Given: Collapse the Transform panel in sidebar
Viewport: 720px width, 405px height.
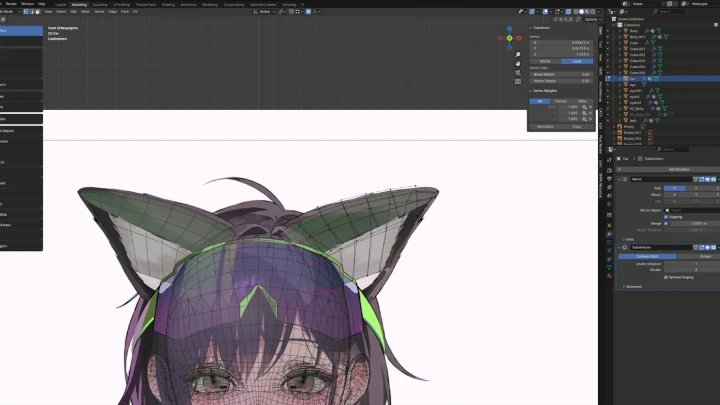Looking at the screenshot, I should tap(531, 28).
